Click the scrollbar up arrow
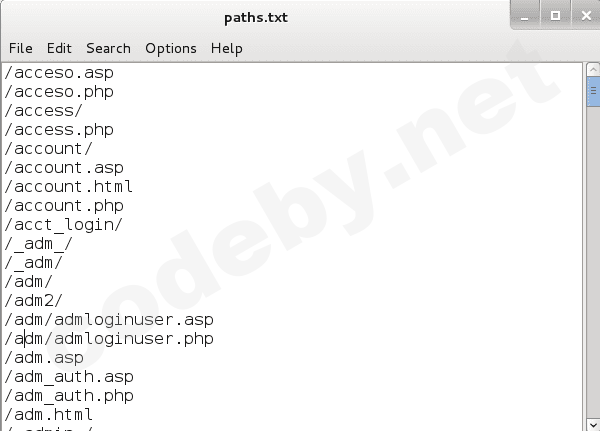This screenshot has height=431, width=600. 592,69
